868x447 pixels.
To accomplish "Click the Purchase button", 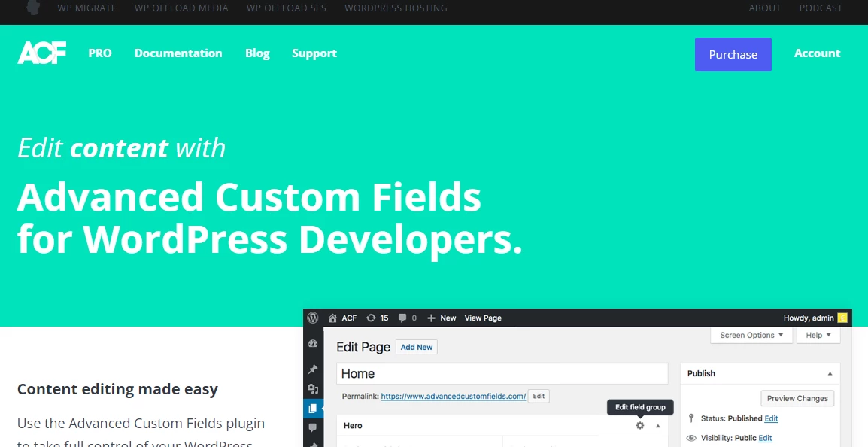I will pos(733,54).
